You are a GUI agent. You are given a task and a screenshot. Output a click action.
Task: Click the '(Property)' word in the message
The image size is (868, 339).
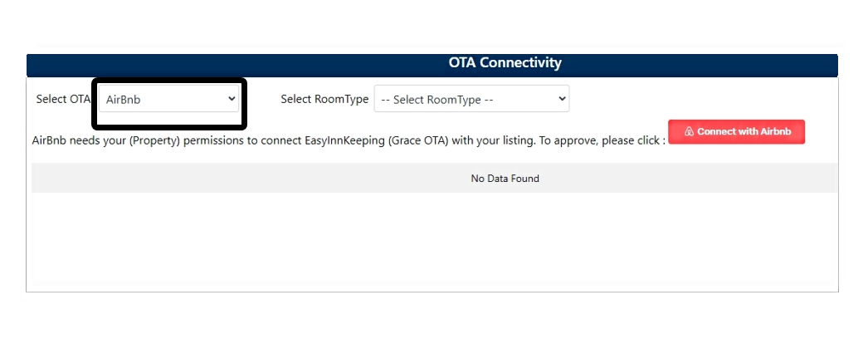147,140
